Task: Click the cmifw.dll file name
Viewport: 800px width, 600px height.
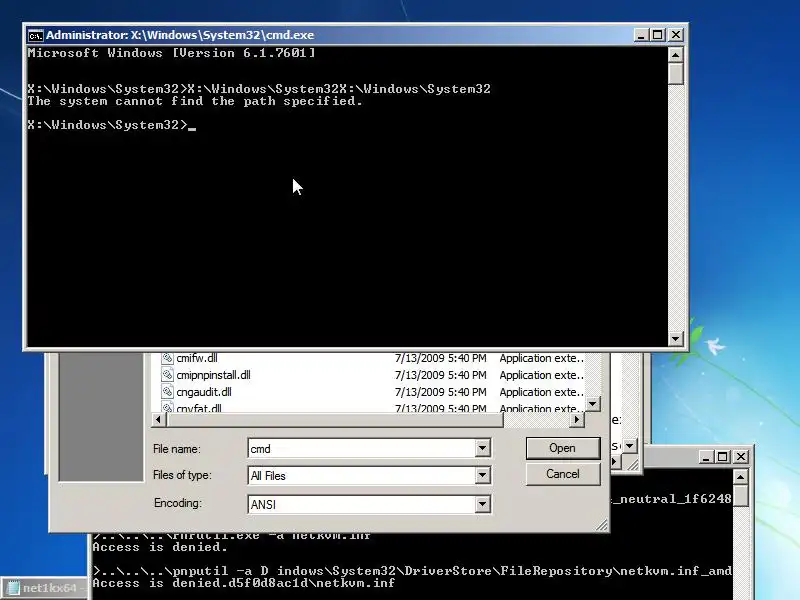Action: pos(197,358)
